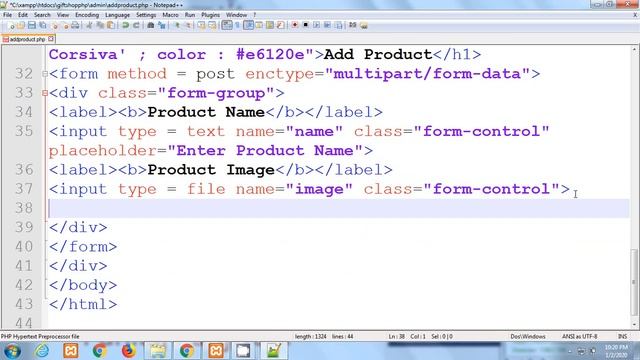Open the View menu
This screenshot has width=640, height=360.
click(62, 15)
